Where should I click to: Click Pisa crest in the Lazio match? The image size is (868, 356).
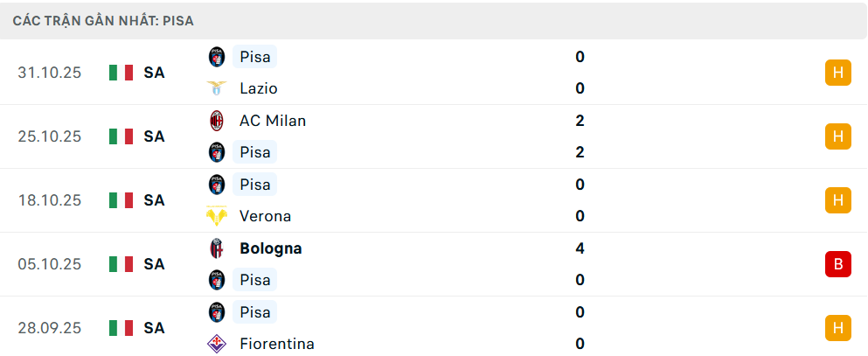[216, 57]
